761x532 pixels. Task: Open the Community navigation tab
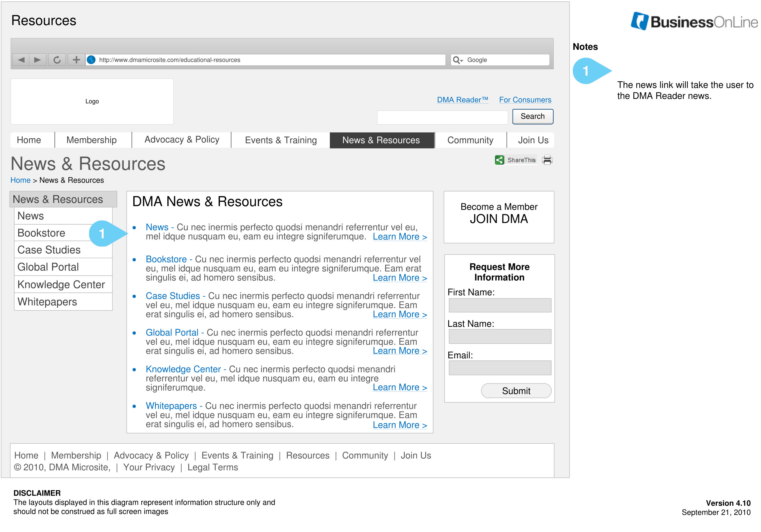tap(470, 140)
